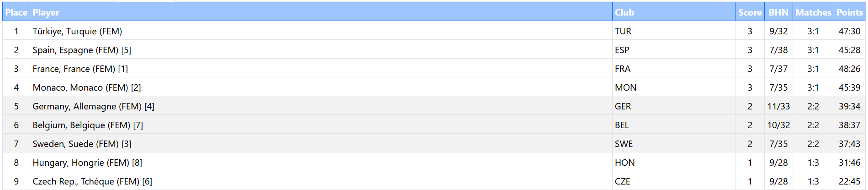Click the CZE club cell
Viewport: 868px width, 190px height.
[623, 181]
